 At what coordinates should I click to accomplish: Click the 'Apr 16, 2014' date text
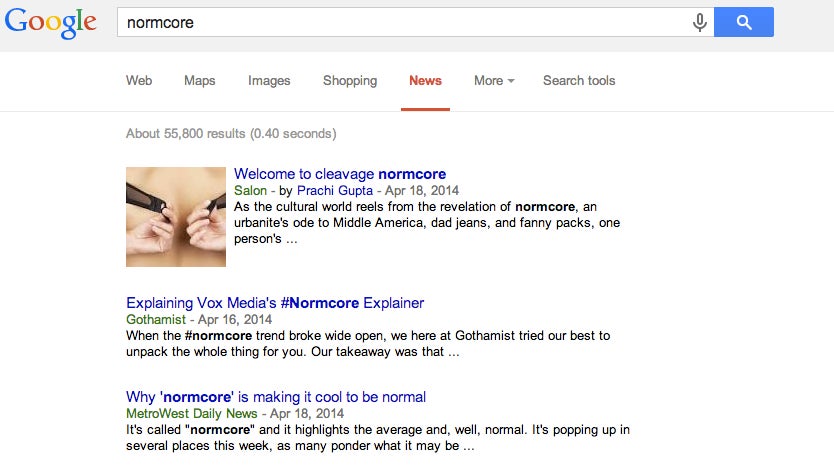(x=235, y=319)
